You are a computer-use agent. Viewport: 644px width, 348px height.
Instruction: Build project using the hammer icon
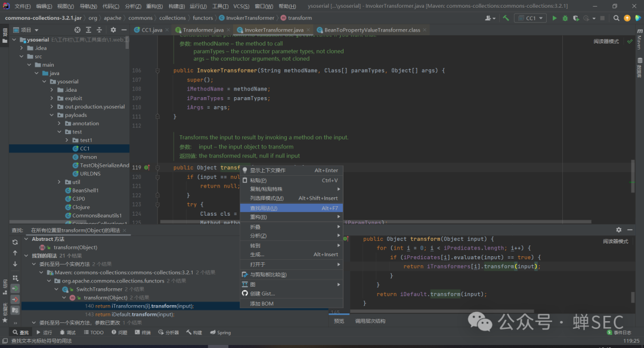pos(506,18)
